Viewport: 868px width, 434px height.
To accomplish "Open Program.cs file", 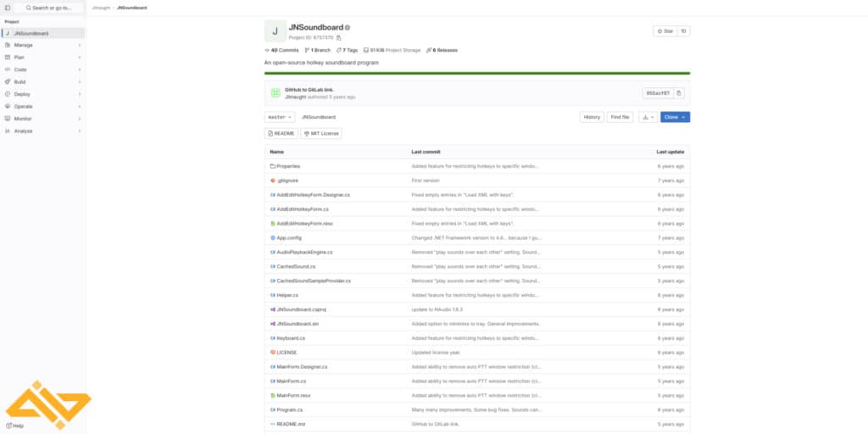I will click(x=290, y=410).
